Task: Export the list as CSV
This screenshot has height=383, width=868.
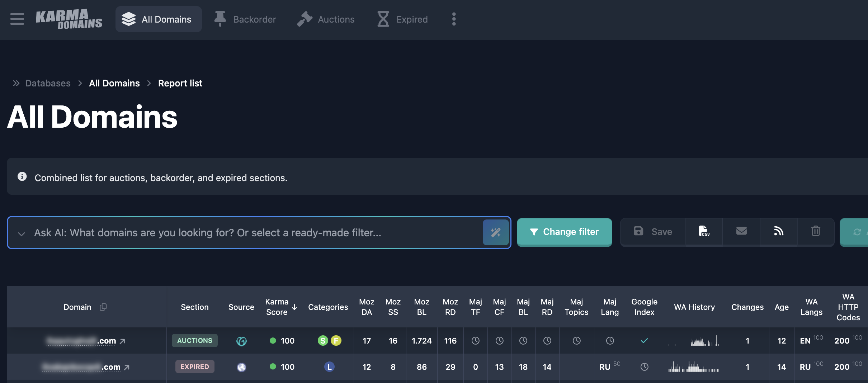Action: pos(704,232)
